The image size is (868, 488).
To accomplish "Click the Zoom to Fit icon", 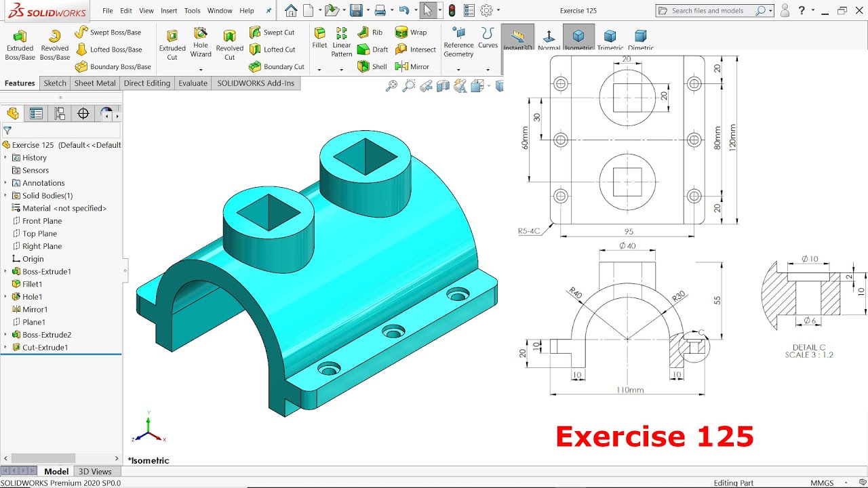I will tap(391, 85).
